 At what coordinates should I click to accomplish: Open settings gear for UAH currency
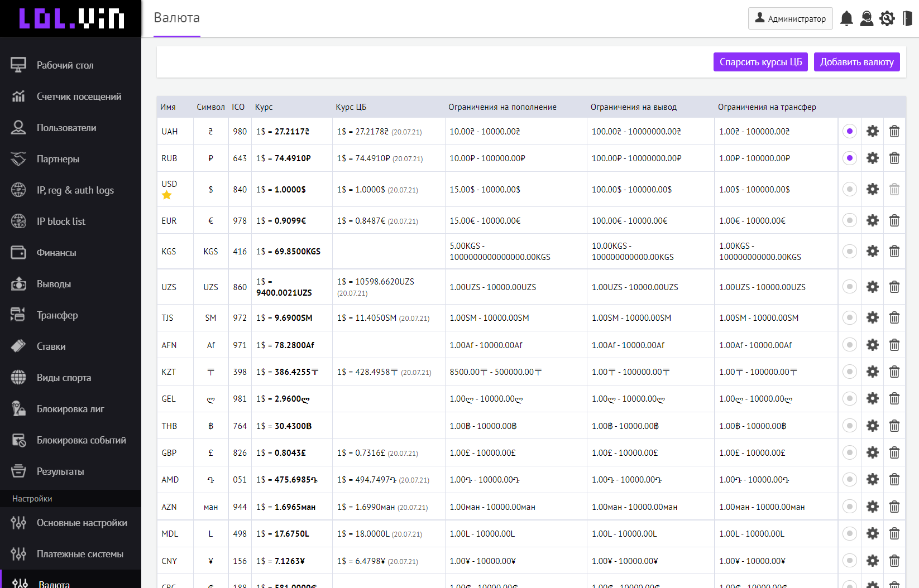pos(872,131)
